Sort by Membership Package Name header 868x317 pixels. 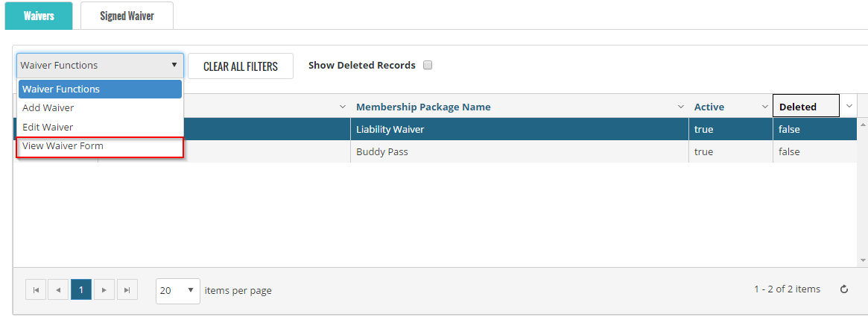coord(423,107)
